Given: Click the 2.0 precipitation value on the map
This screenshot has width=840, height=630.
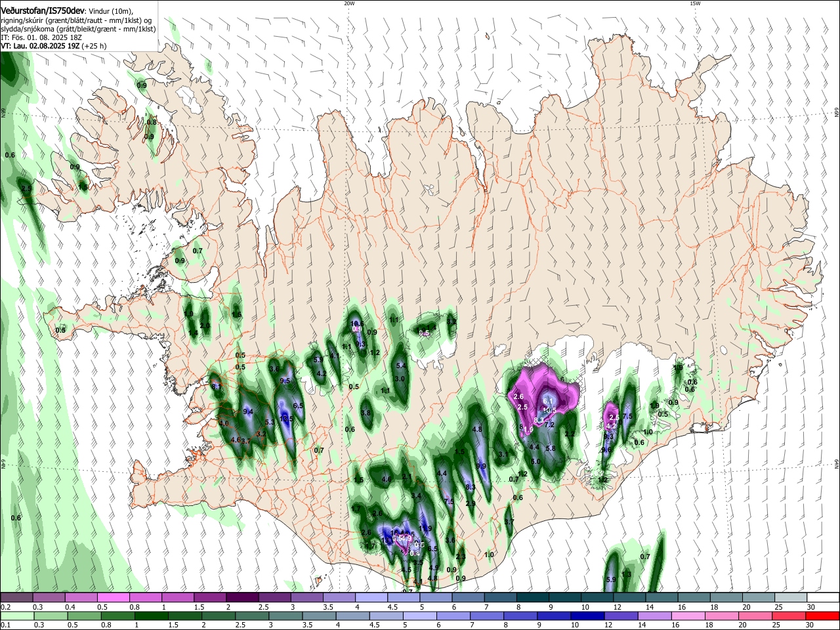Looking at the screenshot, I should click(205, 325).
